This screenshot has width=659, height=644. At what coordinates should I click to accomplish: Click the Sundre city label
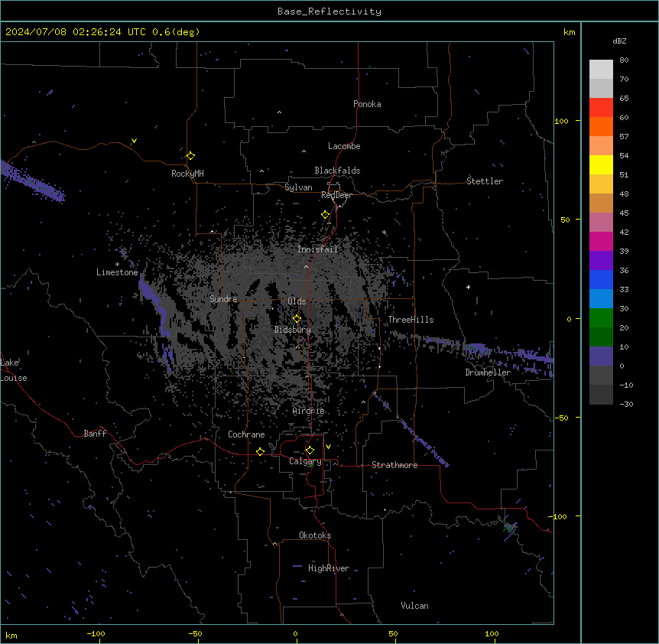coord(223,299)
